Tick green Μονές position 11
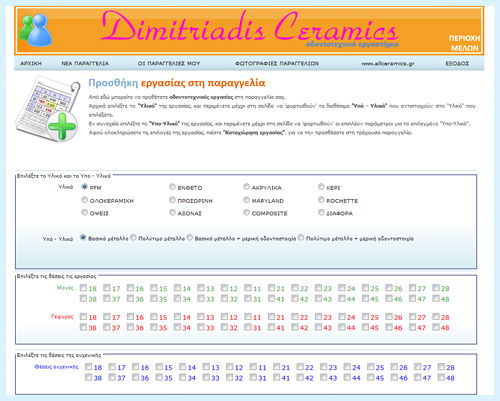500x401 pixels. pos(247,288)
